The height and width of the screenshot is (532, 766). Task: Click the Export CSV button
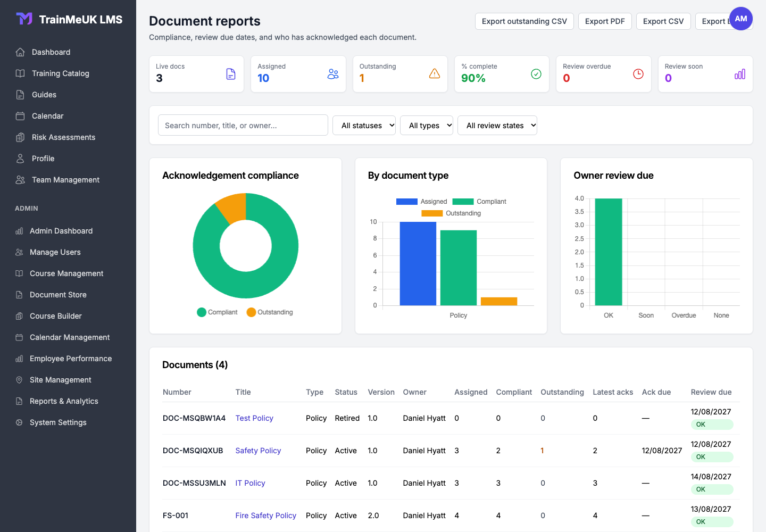pos(663,21)
